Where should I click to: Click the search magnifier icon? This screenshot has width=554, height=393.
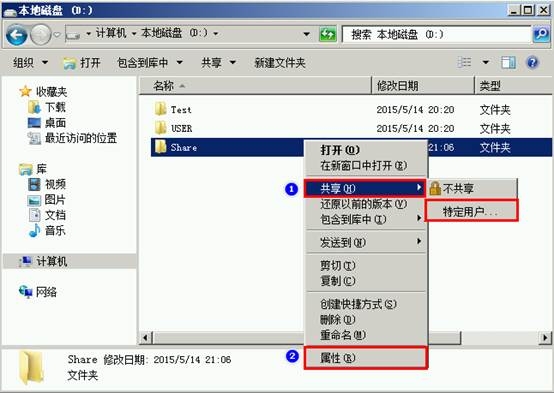click(x=541, y=34)
